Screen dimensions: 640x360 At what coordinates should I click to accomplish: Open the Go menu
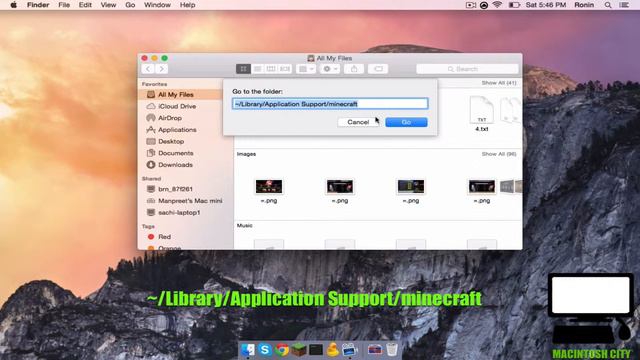130,5
